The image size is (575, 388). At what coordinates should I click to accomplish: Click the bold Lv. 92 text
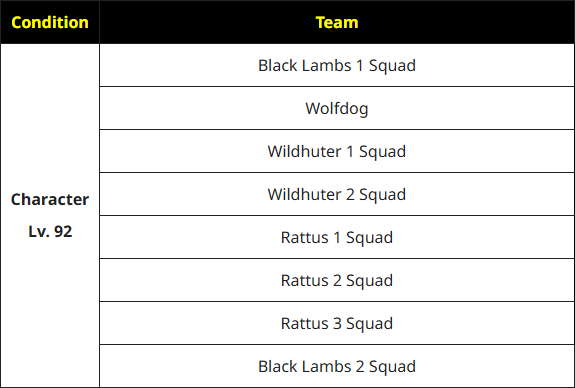pos(50,231)
